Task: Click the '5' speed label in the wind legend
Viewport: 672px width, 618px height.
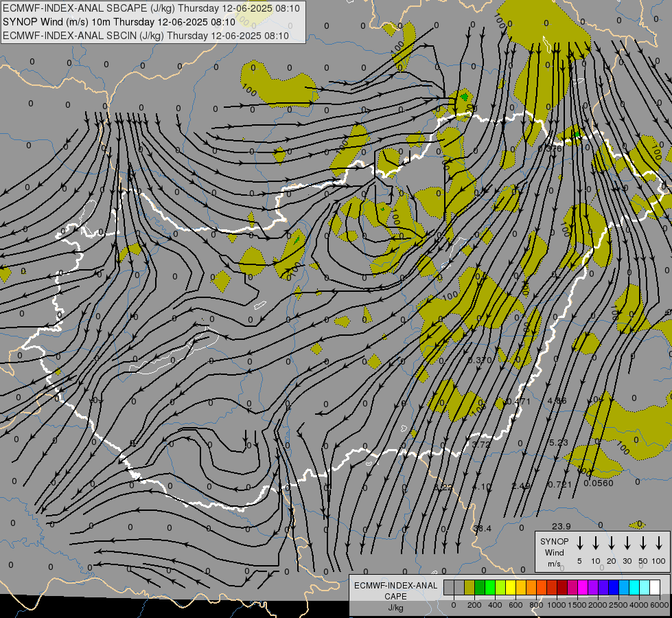Action: [x=579, y=561]
